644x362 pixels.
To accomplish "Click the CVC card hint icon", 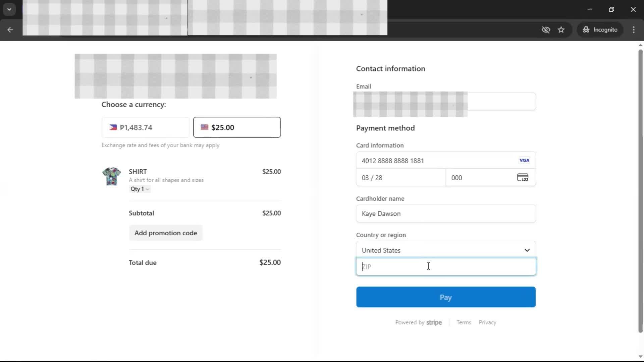I will coord(523,178).
